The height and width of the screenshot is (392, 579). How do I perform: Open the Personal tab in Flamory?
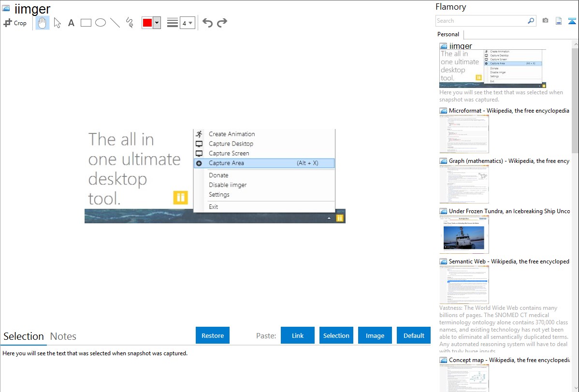point(449,34)
